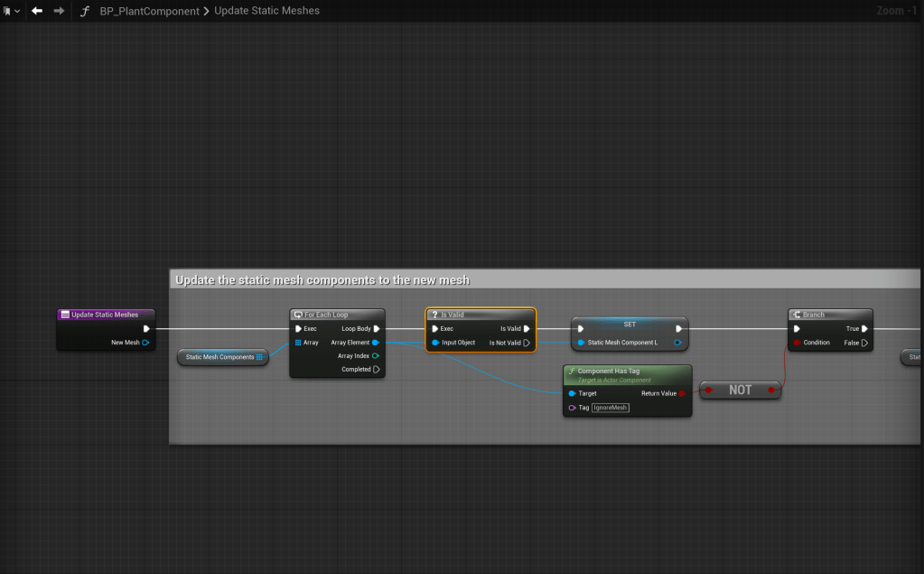Click the New Mesh output pin
Screen dimensions: 924x574
pos(145,343)
